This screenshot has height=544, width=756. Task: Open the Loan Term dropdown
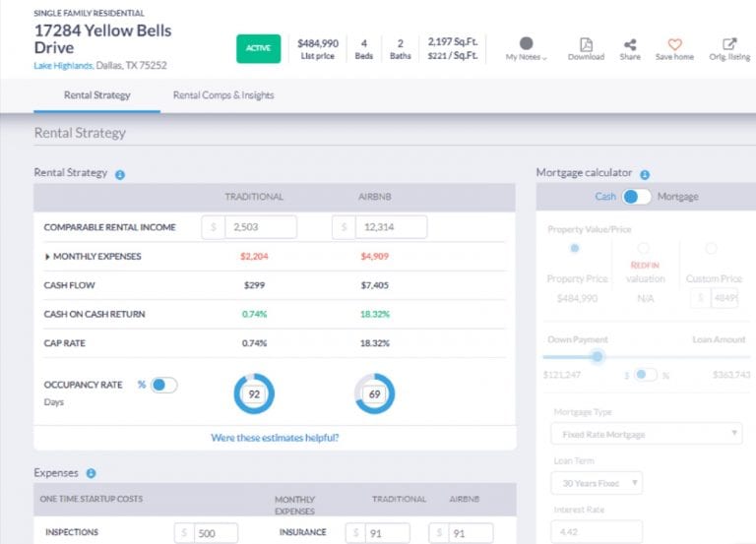click(596, 483)
